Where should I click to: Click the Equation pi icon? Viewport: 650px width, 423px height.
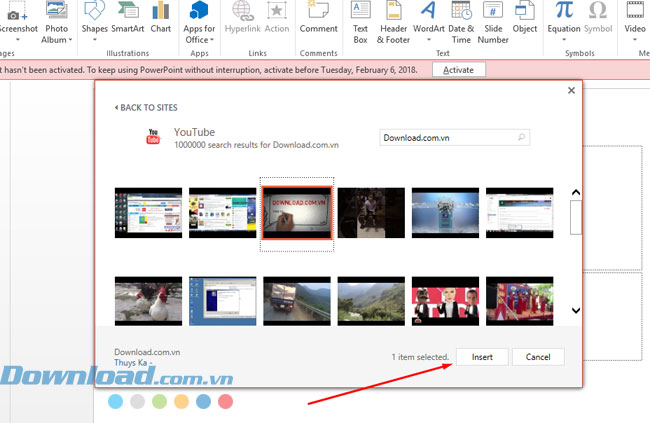coord(564,10)
